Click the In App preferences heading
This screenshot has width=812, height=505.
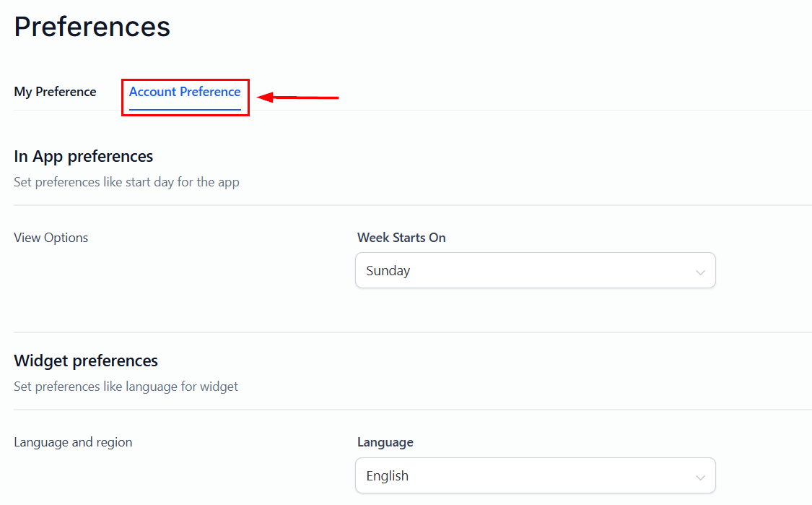click(x=84, y=156)
